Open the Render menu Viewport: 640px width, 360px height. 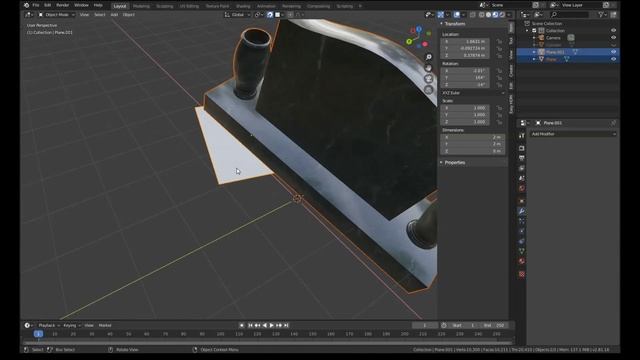[62, 5]
